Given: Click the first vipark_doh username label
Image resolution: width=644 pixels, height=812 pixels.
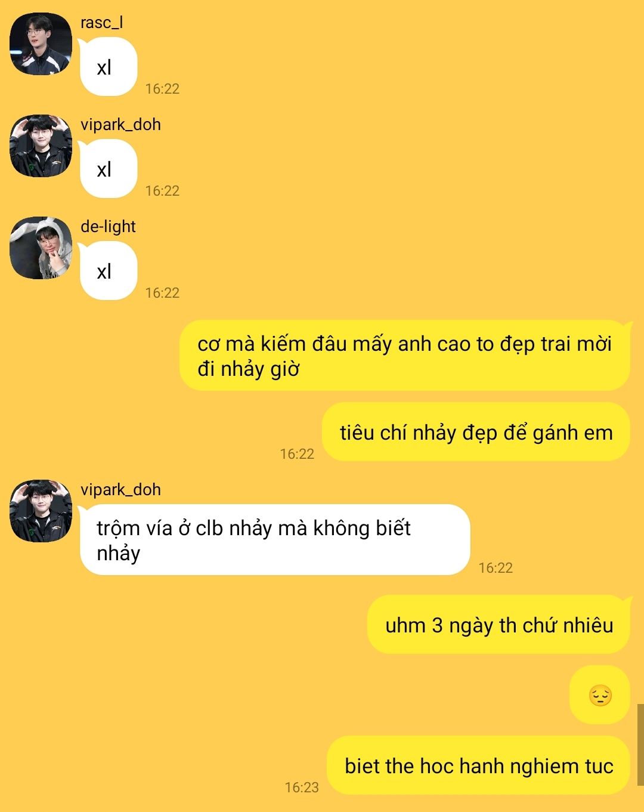Looking at the screenshot, I should point(120,125).
